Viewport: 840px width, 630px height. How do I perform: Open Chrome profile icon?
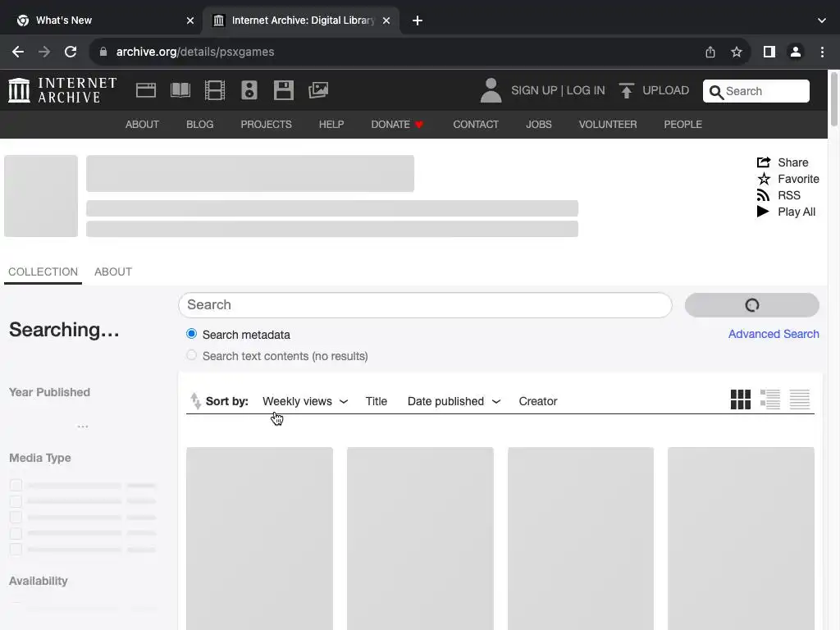click(x=796, y=52)
